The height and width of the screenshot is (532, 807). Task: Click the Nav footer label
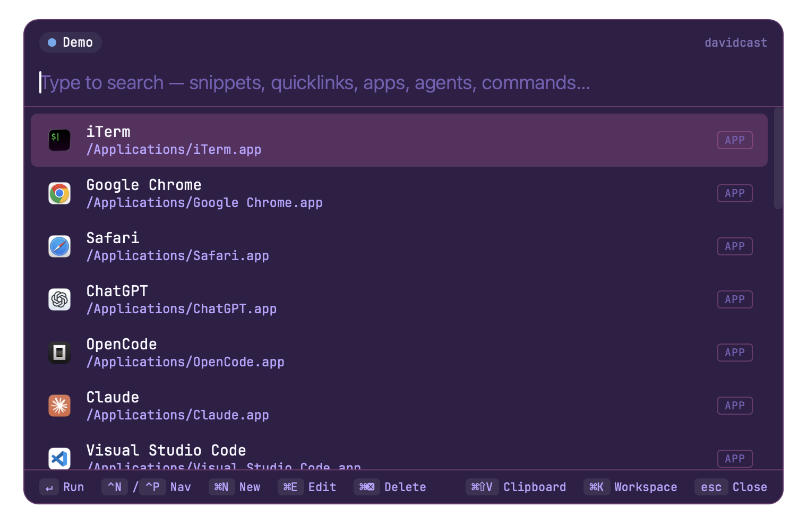(181, 487)
